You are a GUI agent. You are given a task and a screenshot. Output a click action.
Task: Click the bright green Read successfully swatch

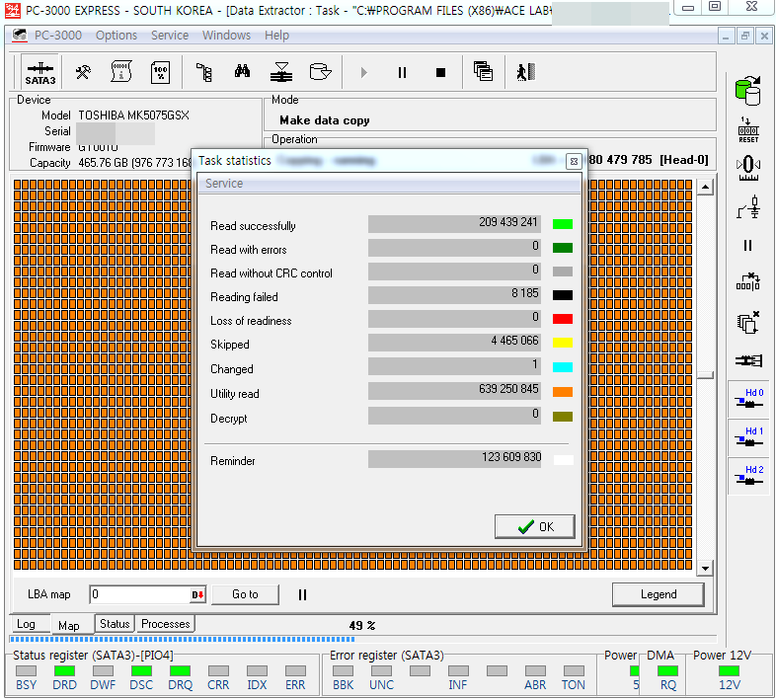click(563, 224)
